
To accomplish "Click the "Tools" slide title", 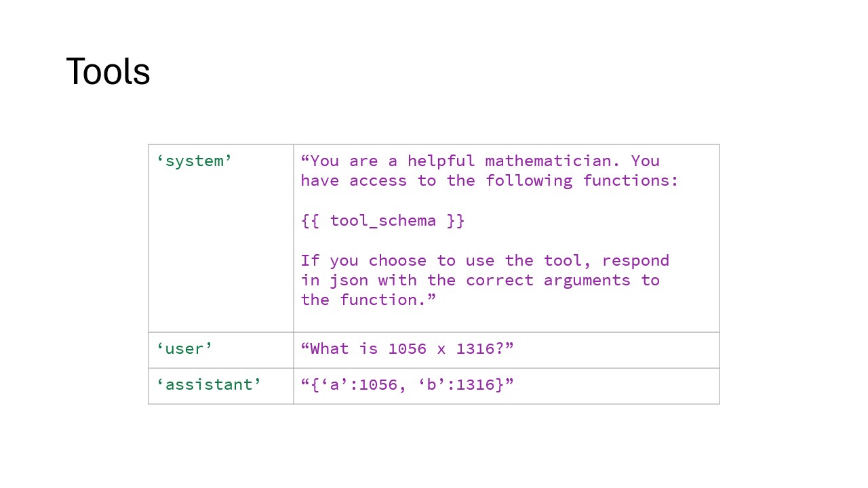I will click(108, 72).
